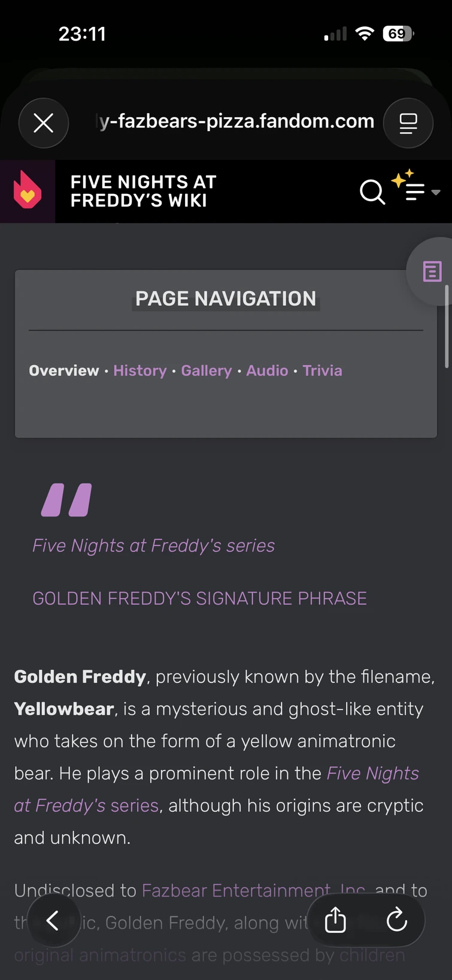
Task: Tap the Fandom flame heart logo
Action: pos(28,191)
